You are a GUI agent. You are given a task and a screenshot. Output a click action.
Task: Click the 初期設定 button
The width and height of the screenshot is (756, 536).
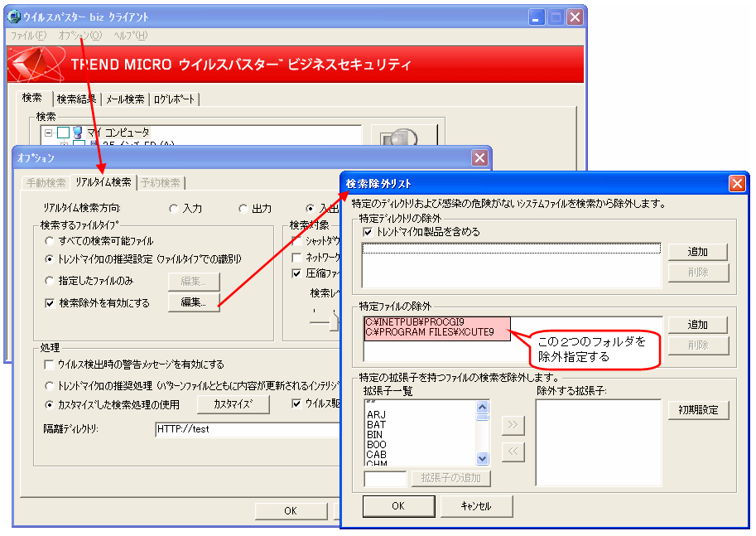click(698, 410)
